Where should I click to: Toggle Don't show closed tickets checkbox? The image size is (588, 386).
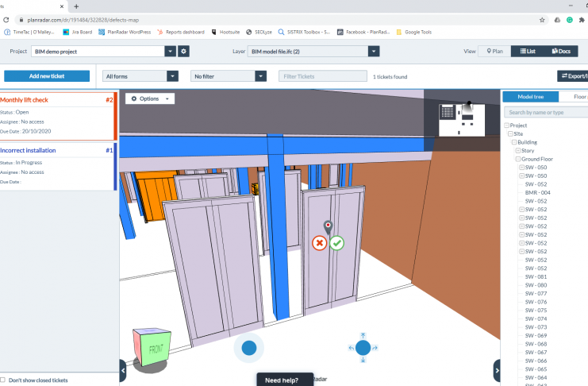click(3, 380)
